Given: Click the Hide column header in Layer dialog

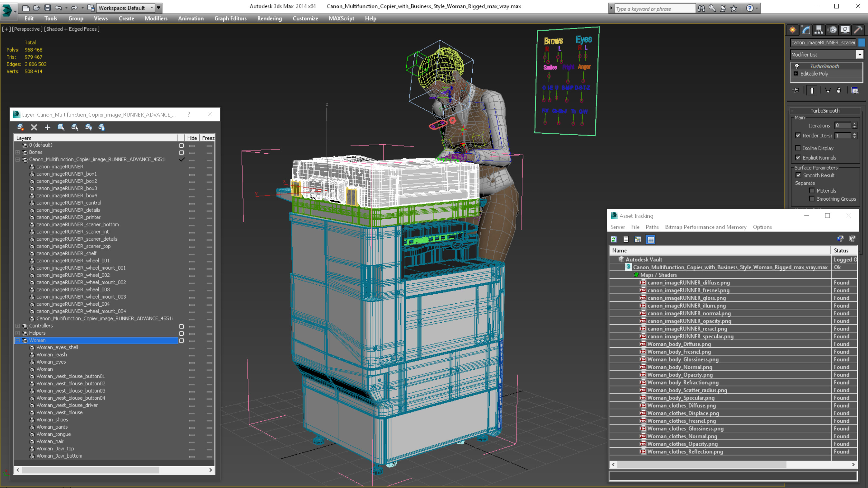Looking at the screenshot, I should pos(192,138).
